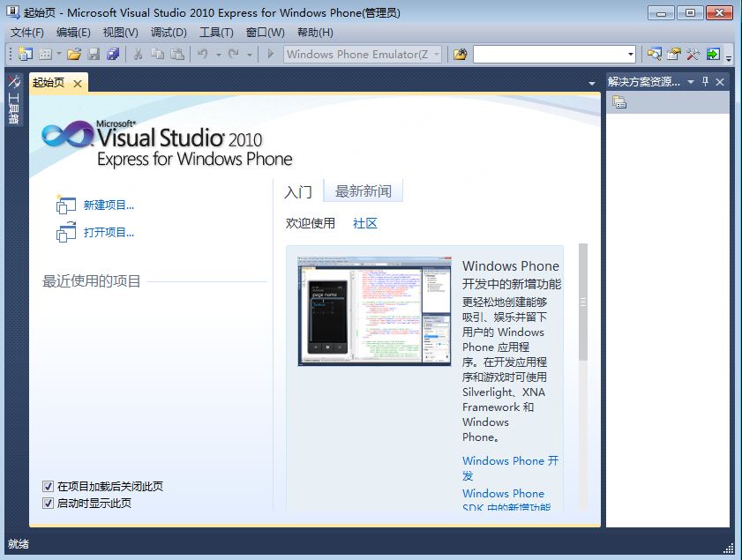Open the Windows Phone 开发 link
Image resolution: width=742 pixels, height=560 pixels.
510,467
